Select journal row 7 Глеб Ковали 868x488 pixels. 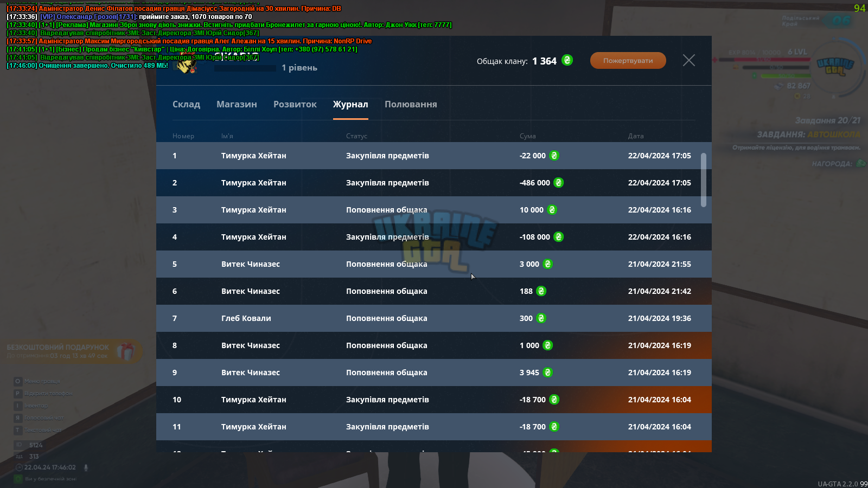pos(434,318)
